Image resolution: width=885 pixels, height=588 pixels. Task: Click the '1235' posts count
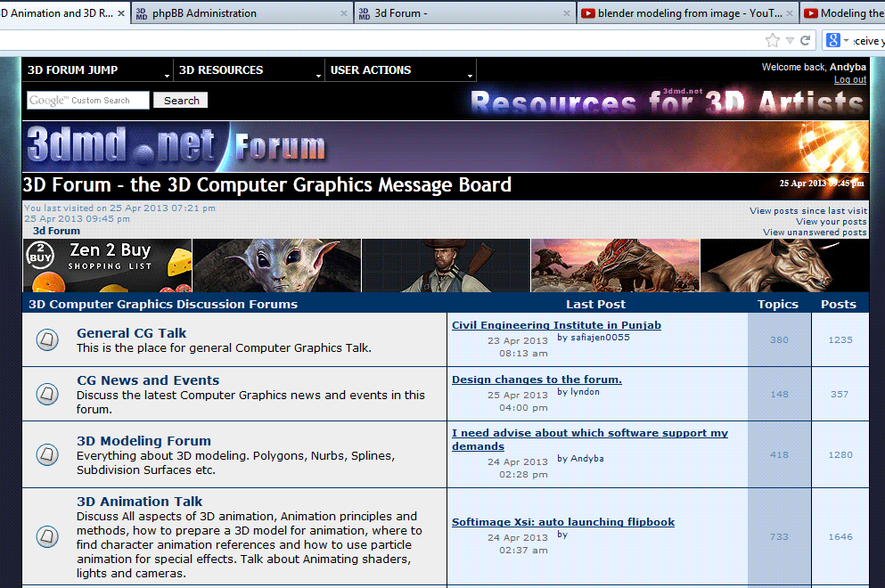tap(840, 339)
